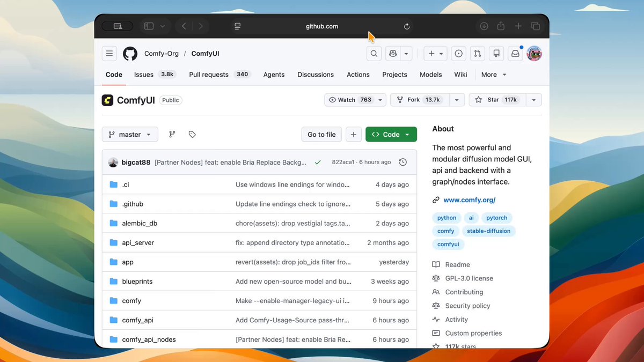
Task: Go forward with Safari forward arrow
Action: [x=201, y=26]
